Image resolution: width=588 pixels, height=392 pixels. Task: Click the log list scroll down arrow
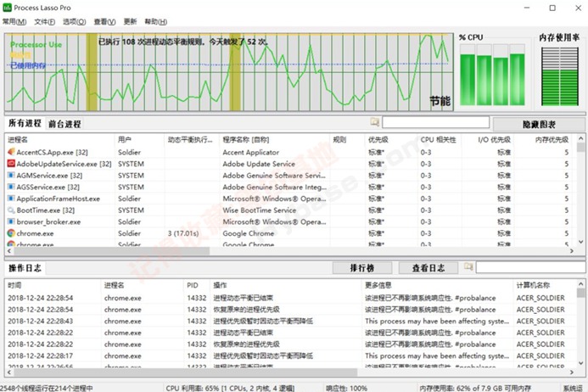click(580, 363)
